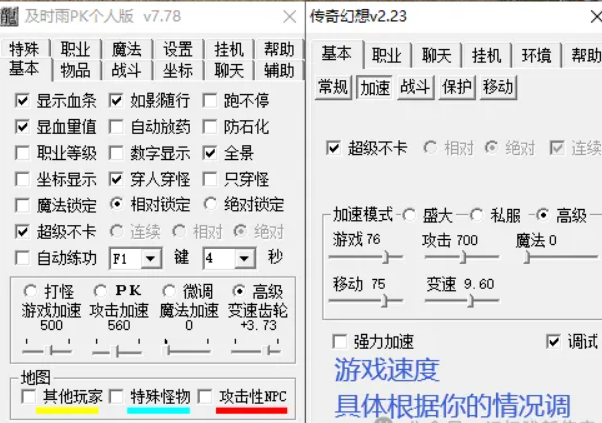Check the 特殊怪物 map option
The height and width of the screenshot is (423, 602).
(x=116, y=397)
